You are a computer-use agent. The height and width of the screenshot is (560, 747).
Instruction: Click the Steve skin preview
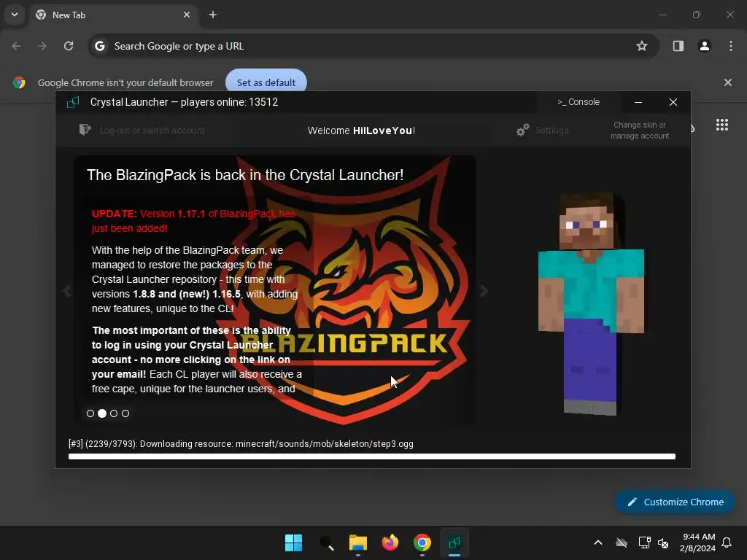pyautogui.click(x=591, y=304)
